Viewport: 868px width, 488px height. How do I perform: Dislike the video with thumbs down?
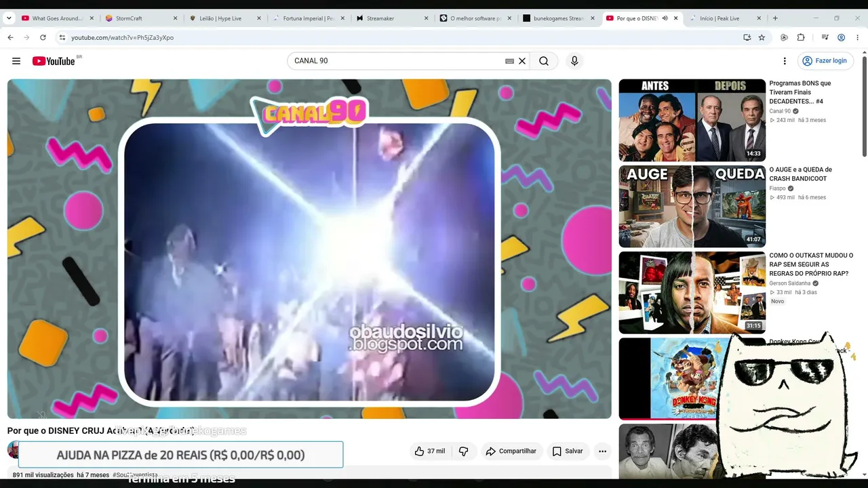click(x=464, y=451)
